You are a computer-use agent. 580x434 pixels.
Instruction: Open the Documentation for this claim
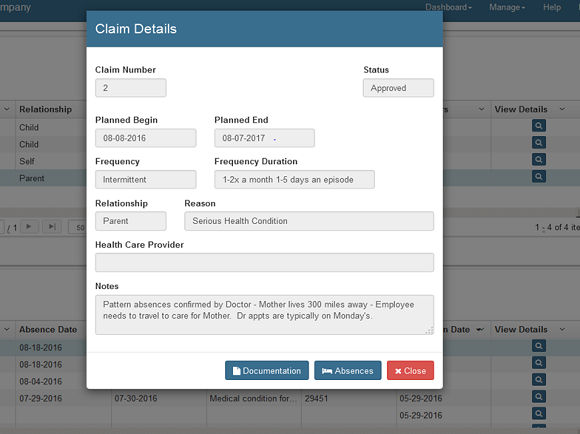[267, 370]
